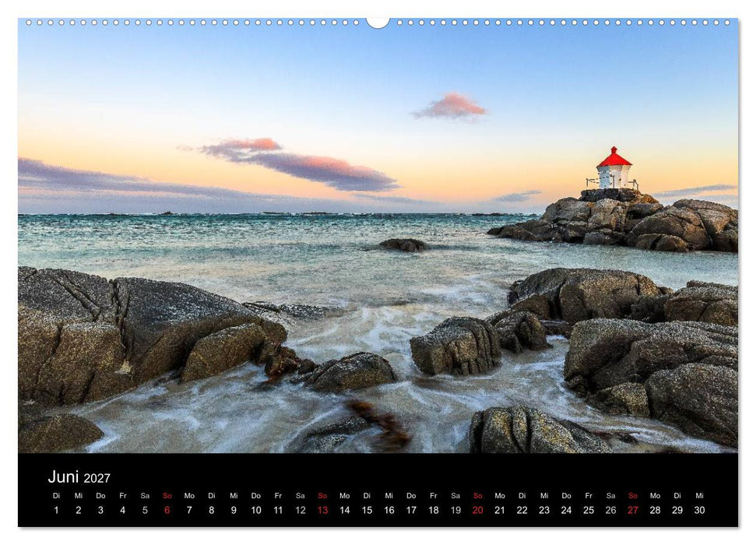Select date 15 in the calendar strip

click(367, 510)
